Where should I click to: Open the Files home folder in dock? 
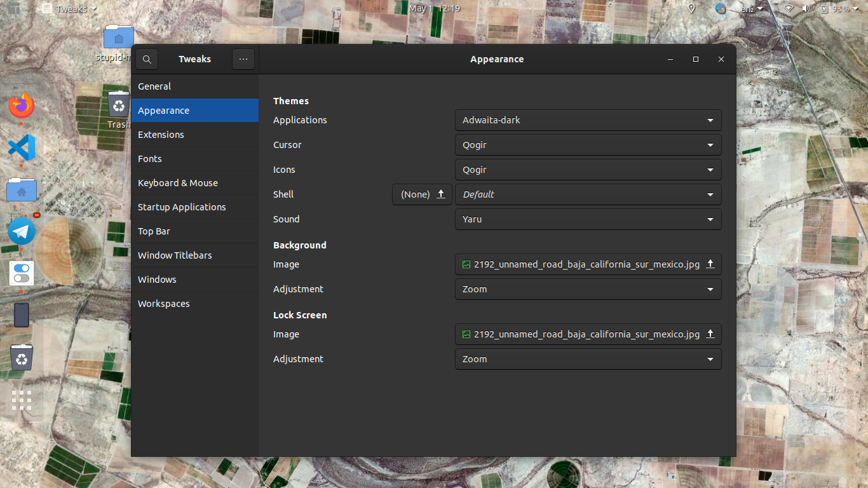point(22,190)
